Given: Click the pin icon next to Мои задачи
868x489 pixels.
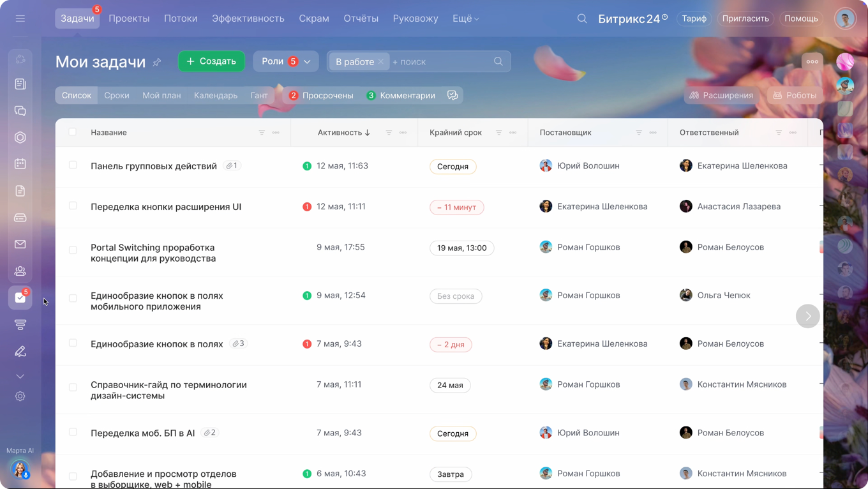Looking at the screenshot, I should pos(157,62).
